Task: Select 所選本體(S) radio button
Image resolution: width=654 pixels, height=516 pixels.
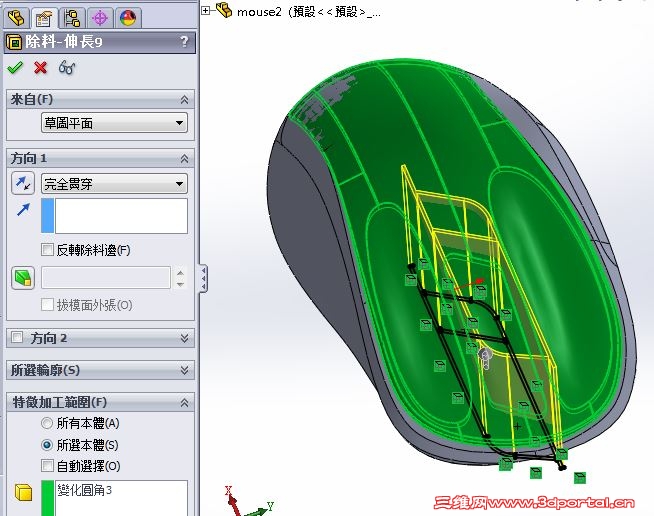Action: point(47,445)
